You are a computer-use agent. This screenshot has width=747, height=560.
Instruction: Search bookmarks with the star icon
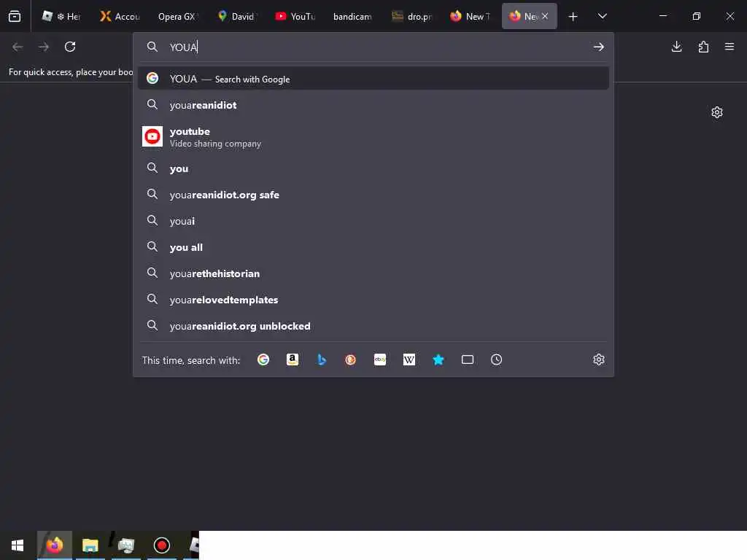(438, 359)
